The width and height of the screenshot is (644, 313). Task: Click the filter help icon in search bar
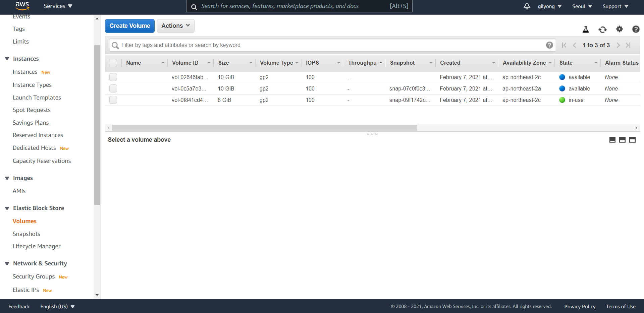point(549,45)
